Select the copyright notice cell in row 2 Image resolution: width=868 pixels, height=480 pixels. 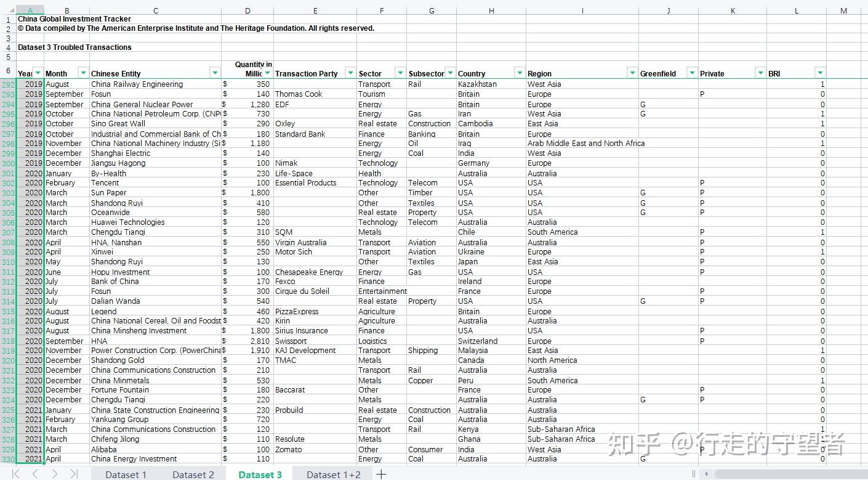click(196, 28)
